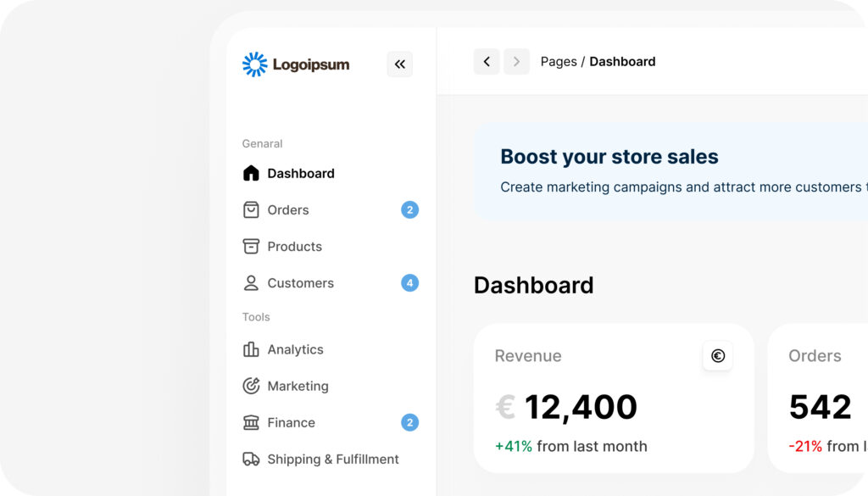
Task: Click the Dashboard breadcrumb text
Action: (622, 61)
